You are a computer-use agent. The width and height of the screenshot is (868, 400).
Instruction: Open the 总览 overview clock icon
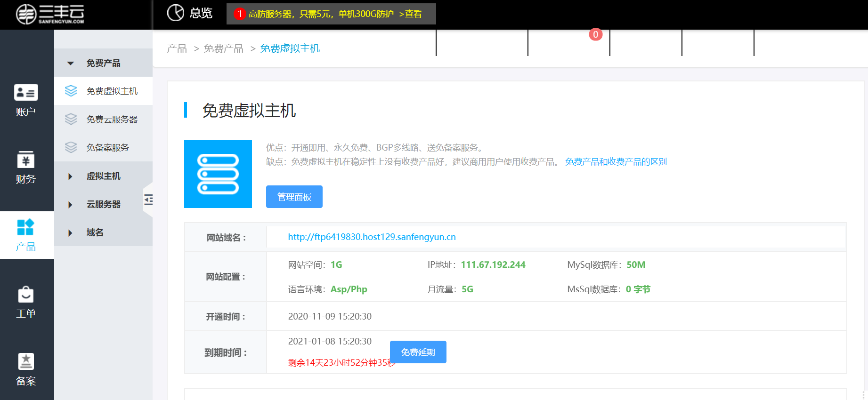coord(176,13)
